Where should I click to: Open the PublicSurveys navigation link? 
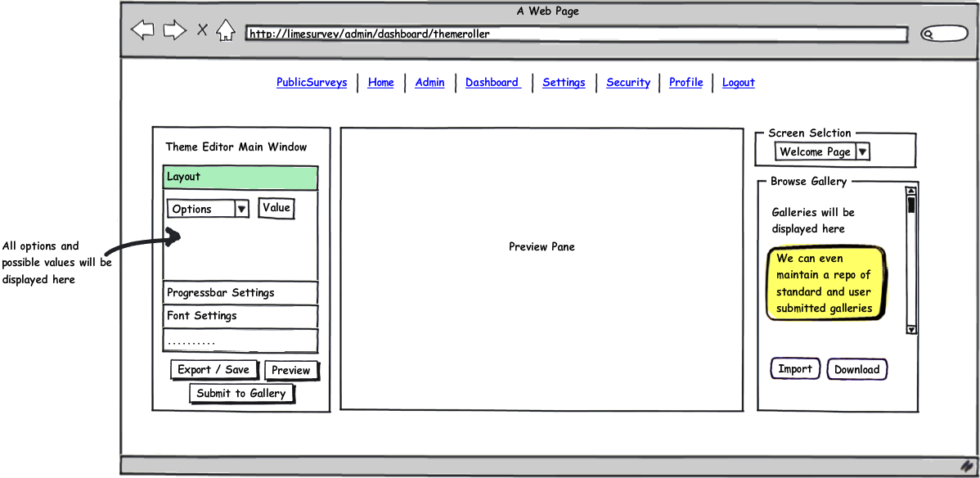tap(312, 83)
